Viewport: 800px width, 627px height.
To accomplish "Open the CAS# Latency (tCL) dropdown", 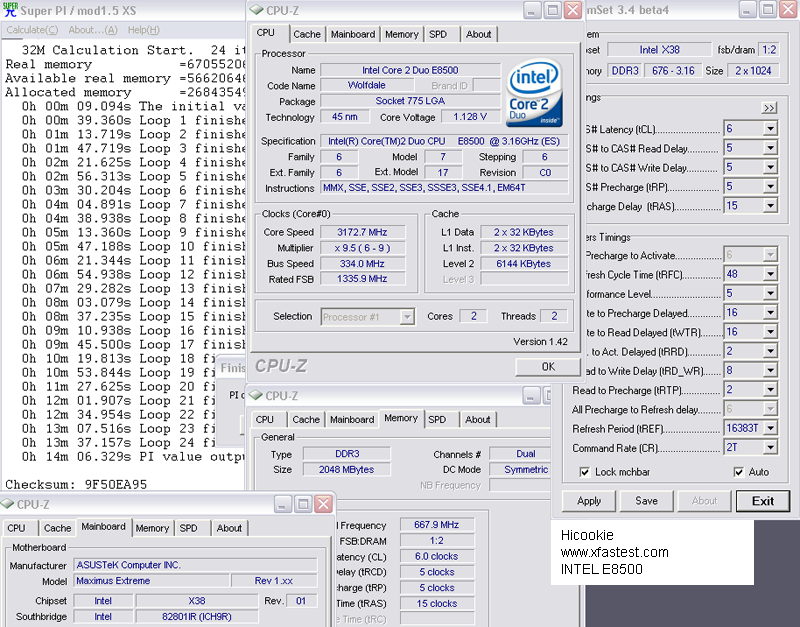I will pyautogui.click(x=770, y=129).
